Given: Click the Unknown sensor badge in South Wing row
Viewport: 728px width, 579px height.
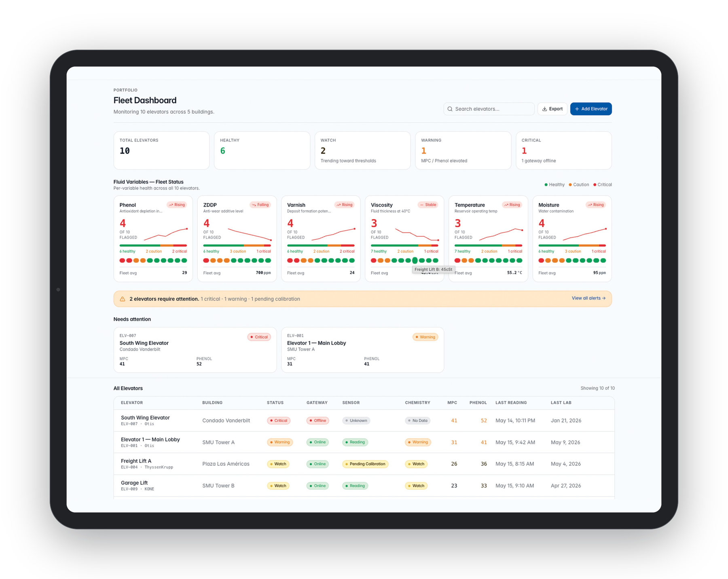Looking at the screenshot, I should 356,421.
